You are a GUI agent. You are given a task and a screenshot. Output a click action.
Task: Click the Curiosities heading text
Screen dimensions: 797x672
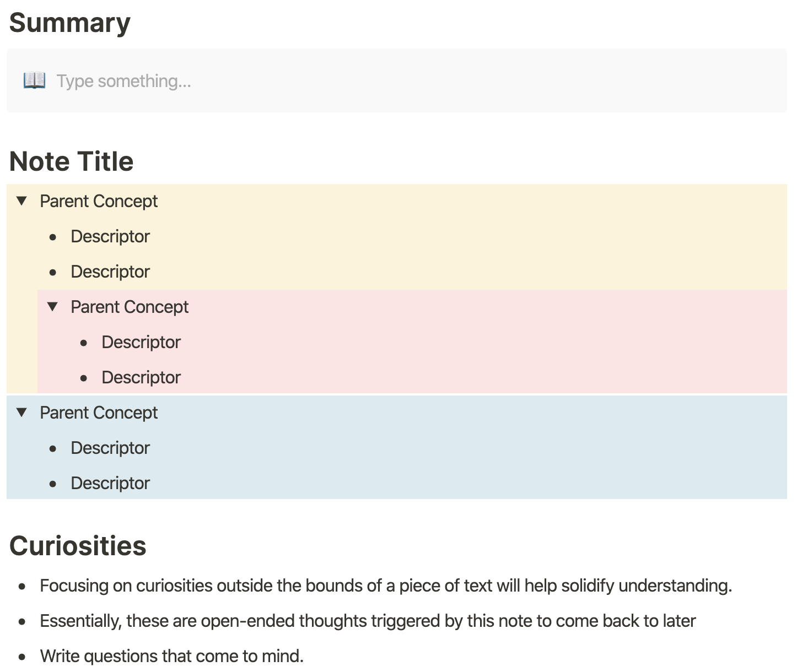tap(78, 546)
